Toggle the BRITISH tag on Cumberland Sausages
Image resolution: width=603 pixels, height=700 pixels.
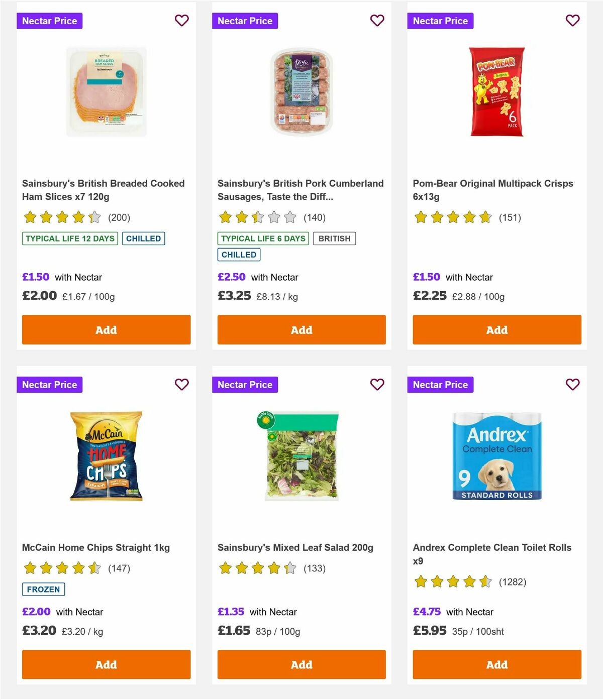(334, 239)
